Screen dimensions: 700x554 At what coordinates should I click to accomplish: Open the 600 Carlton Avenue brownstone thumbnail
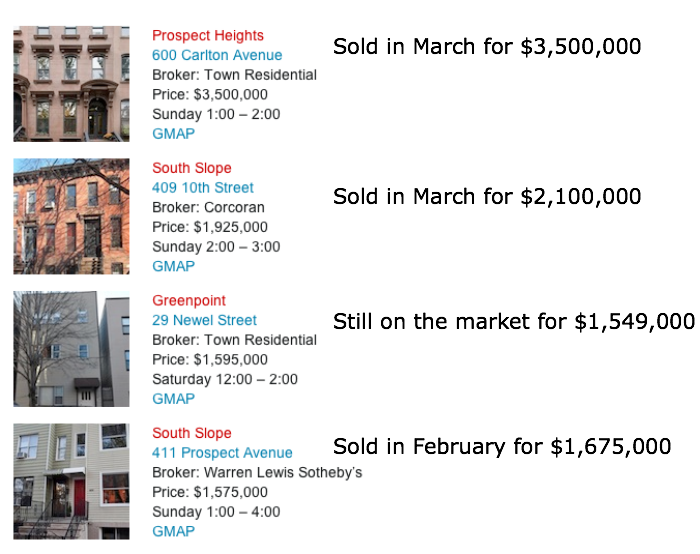(71, 84)
